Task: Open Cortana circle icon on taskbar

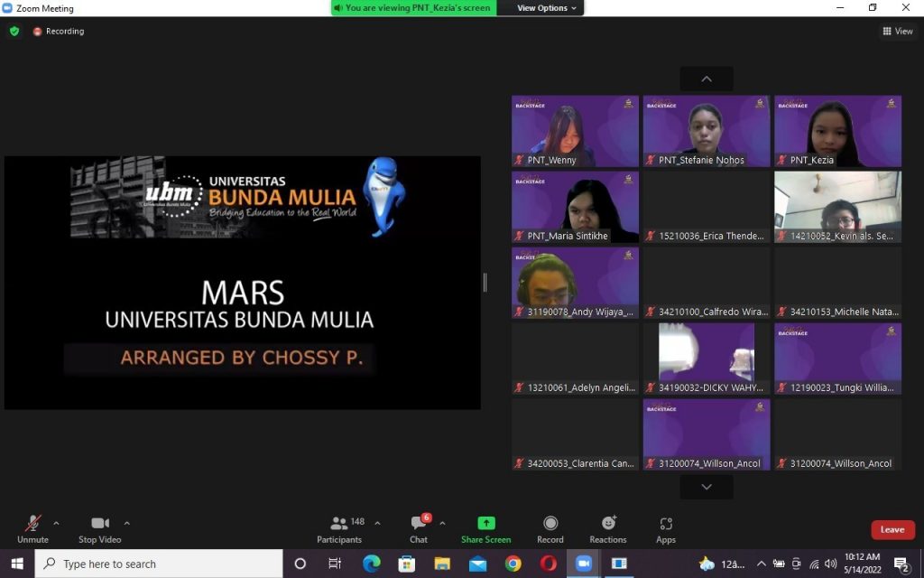Action: 300,564
